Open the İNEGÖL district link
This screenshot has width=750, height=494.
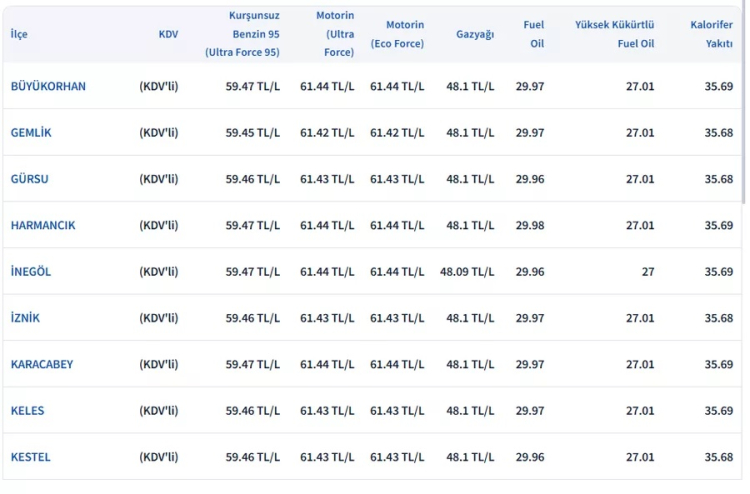(31, 271)
